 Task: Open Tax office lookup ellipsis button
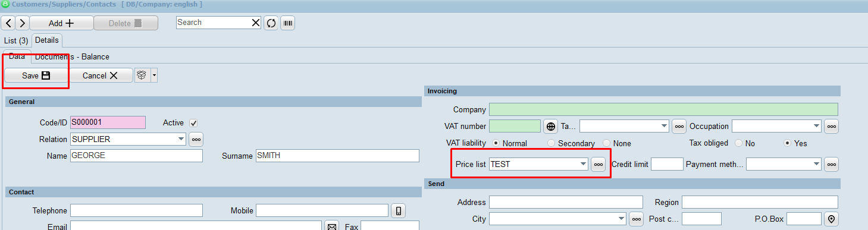tap(679, 126)
